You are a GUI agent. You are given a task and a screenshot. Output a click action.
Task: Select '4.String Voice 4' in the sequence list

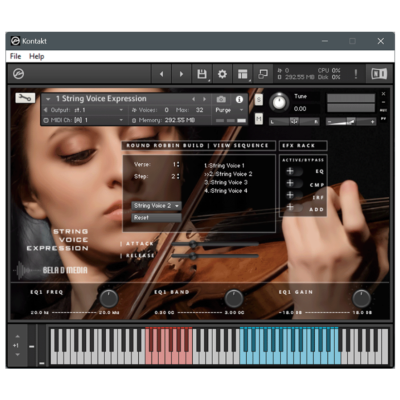pos(226,191)
